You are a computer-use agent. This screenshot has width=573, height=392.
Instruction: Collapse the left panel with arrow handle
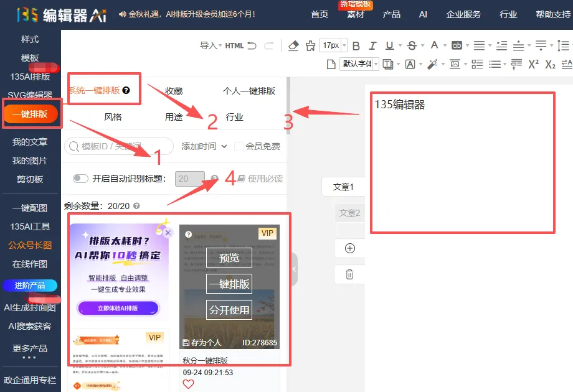pos(294,269)
